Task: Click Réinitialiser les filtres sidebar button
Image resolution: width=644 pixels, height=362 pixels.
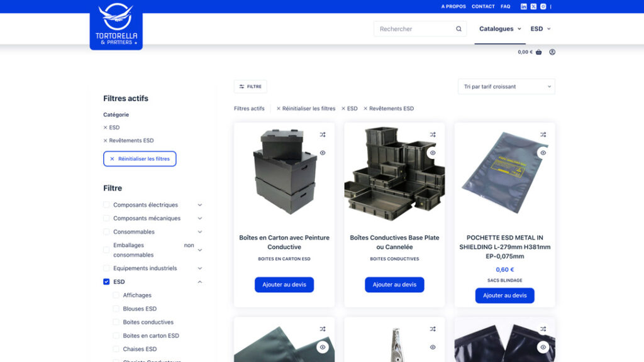Action: coord(140,159)
